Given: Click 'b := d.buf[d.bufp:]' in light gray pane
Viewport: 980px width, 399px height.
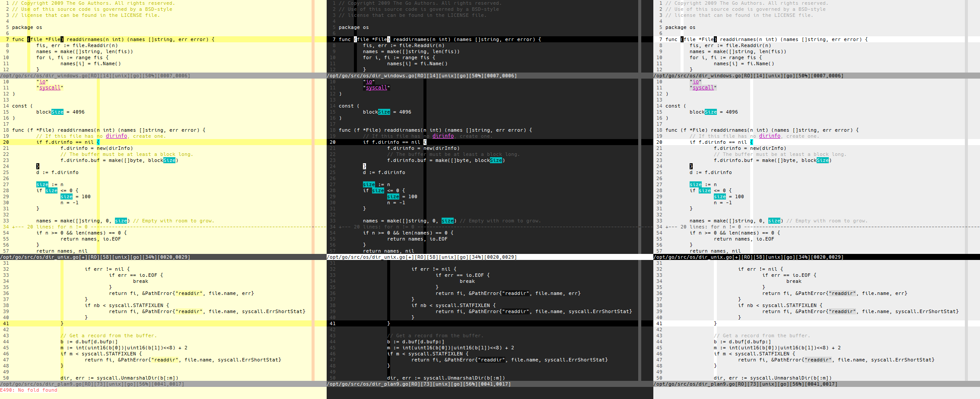Looking at the screenshot, I should pos(742,342).
